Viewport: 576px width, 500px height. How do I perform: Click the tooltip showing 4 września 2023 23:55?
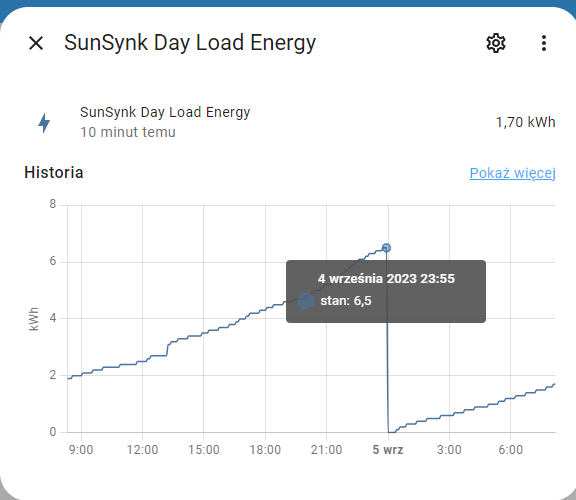pyautogui.click(x=386, y=291)
